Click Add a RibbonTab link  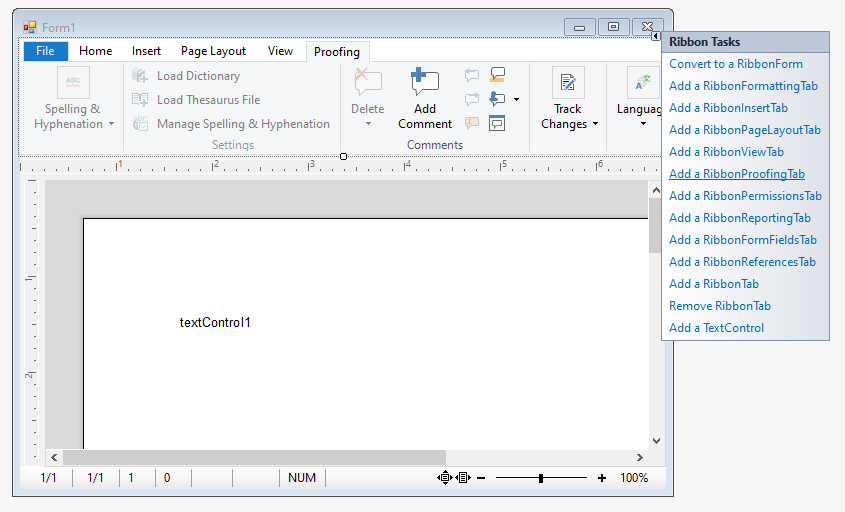pyautogui.click(x=714, y=284)
